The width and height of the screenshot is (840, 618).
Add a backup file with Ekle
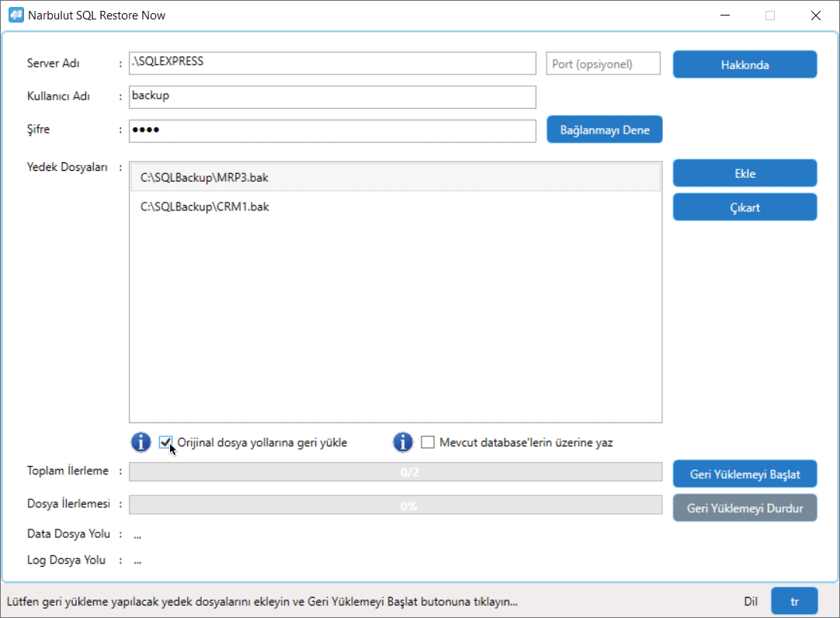tap(745, 173)
